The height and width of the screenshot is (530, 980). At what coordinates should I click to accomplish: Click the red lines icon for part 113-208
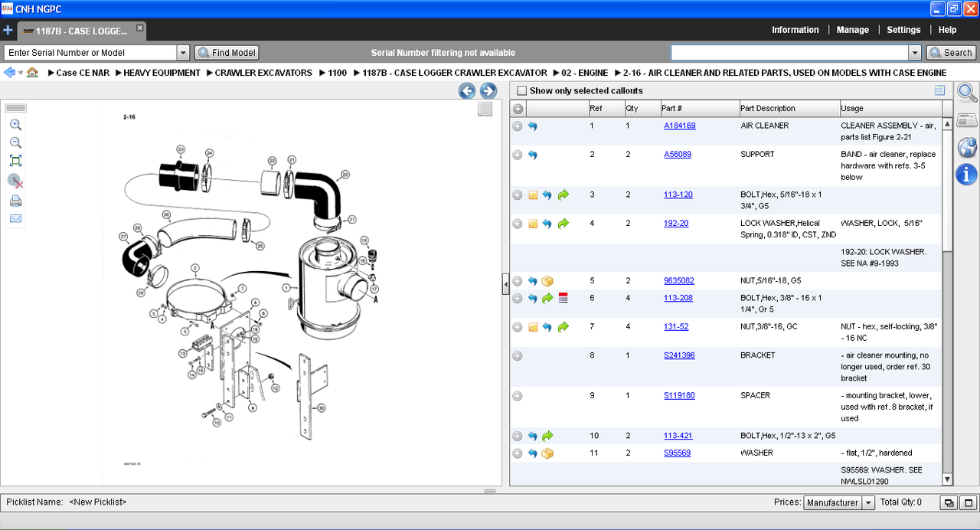coord(563,298)
